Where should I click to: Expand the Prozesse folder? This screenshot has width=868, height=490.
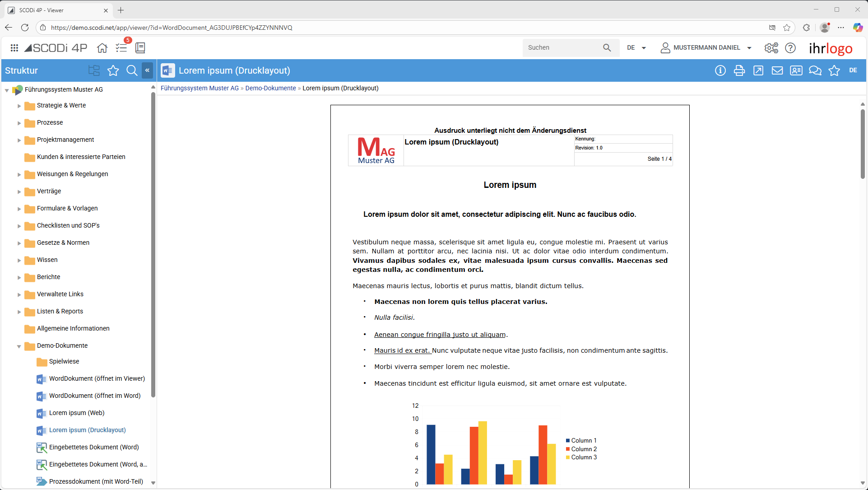[x=19, y=123]
